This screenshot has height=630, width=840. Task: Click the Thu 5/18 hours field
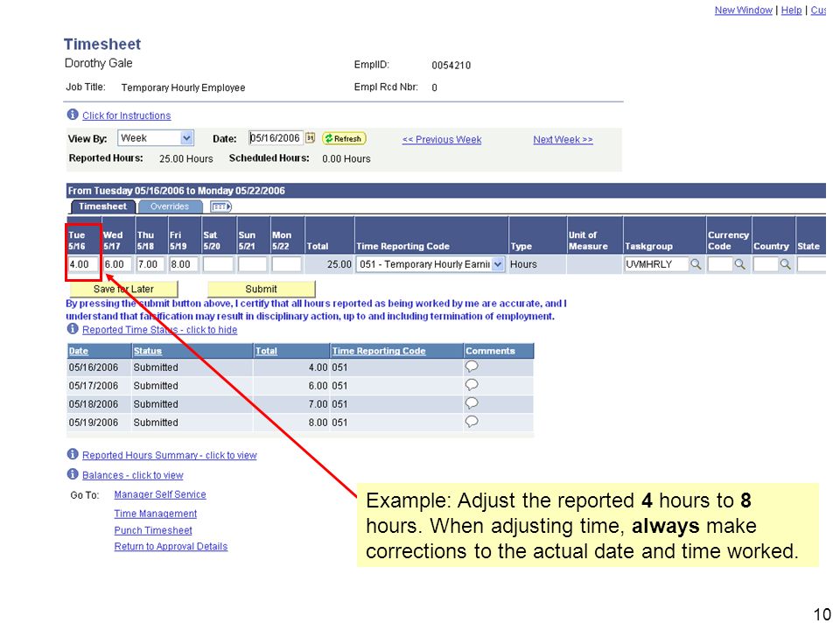pyautogui.click(x=151, y=264)
